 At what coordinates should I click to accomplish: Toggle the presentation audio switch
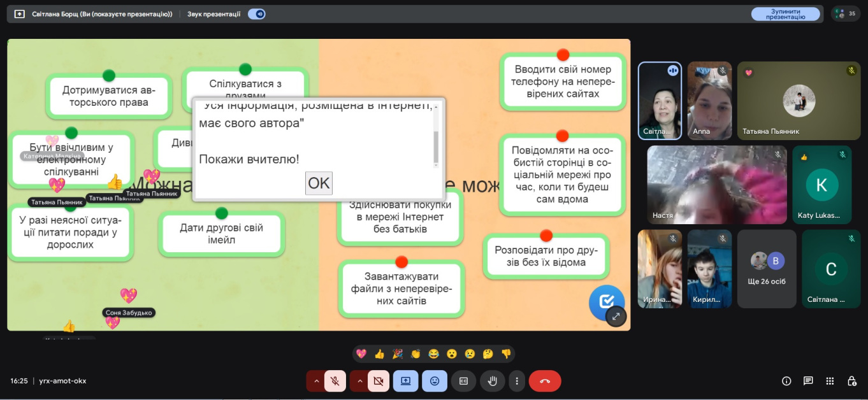pyautogui.click(x=256, y=14)
